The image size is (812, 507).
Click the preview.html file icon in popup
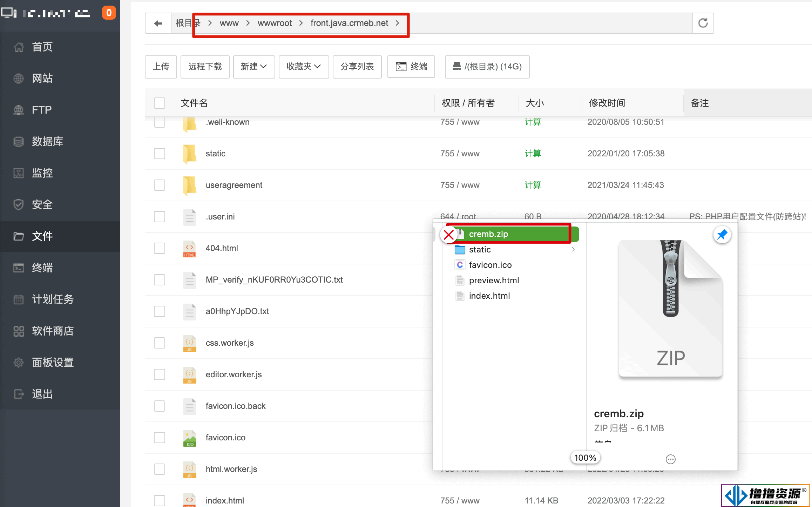tap(460, 280)
